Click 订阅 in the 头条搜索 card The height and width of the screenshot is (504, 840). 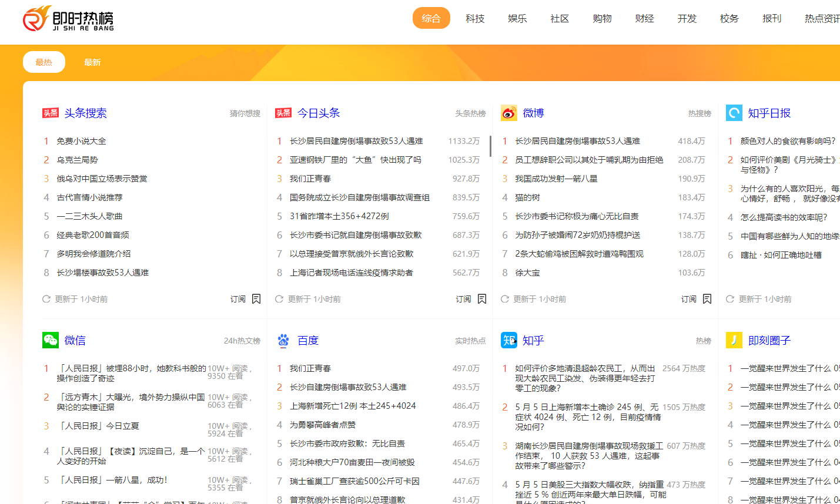pyautogui.click(x=238, y=299)
